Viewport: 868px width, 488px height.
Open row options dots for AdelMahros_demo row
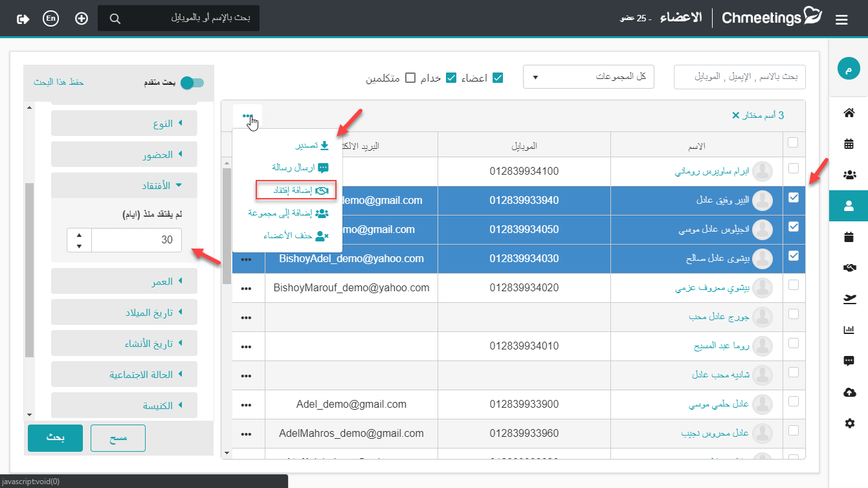point(246,434)
